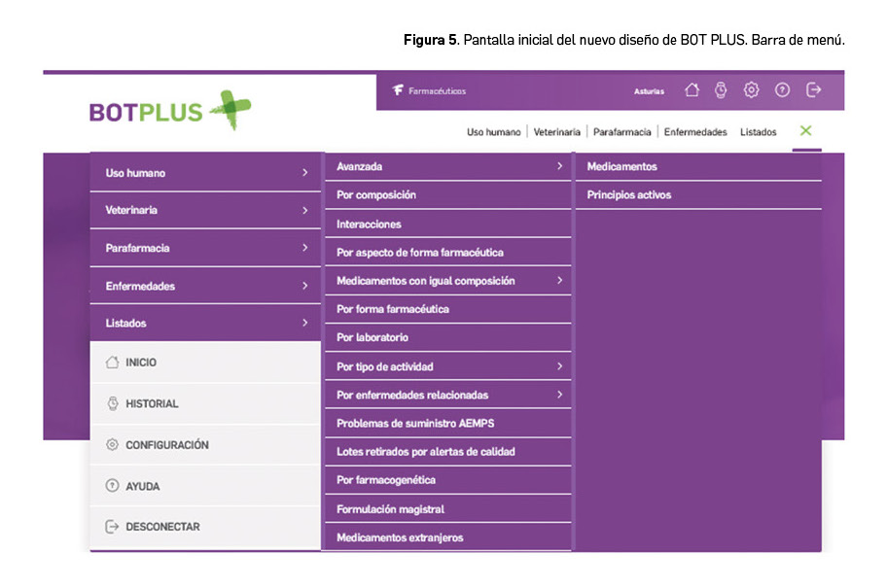
Task: Switch to Parafarmacia in top navigation
Action: (623, 132)
